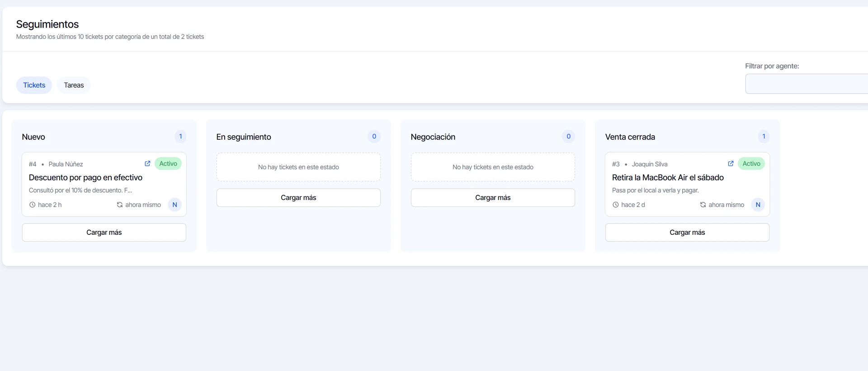This screenshot has height=371, width=868.
Task: Click refresh icon on MacBook Air ticket
Action: 703,205
